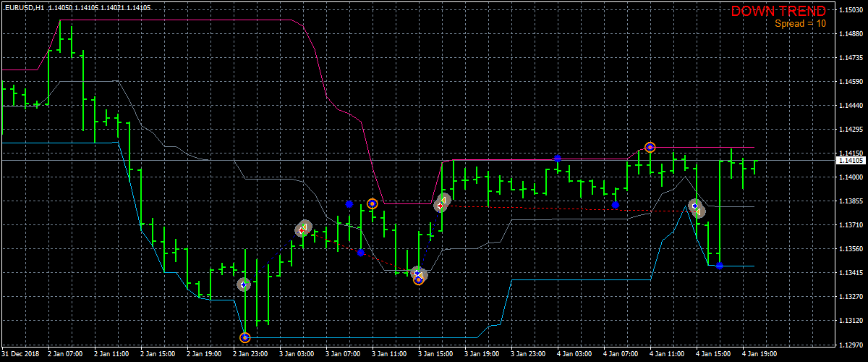Click the 3 Jan 15:00 time label
Image resolution: width=868 pixels, height=362 pixels.
436,355
